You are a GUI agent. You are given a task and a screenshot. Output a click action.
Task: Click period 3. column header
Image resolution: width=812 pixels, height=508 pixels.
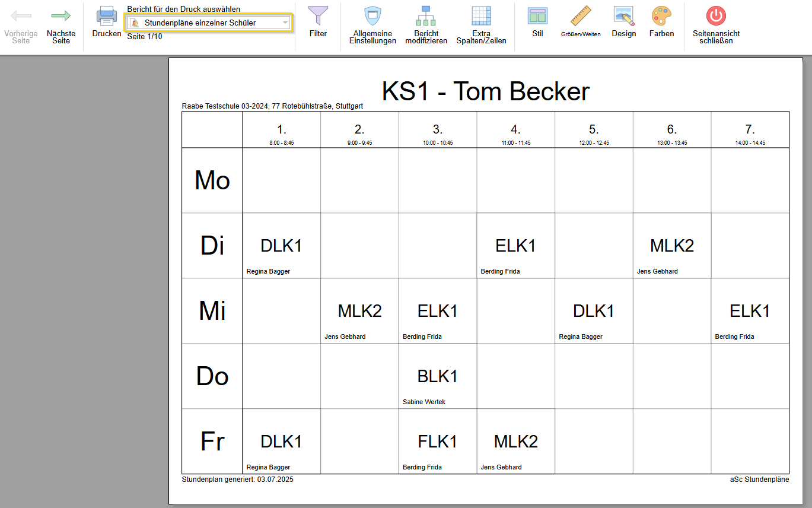(438, 130)
